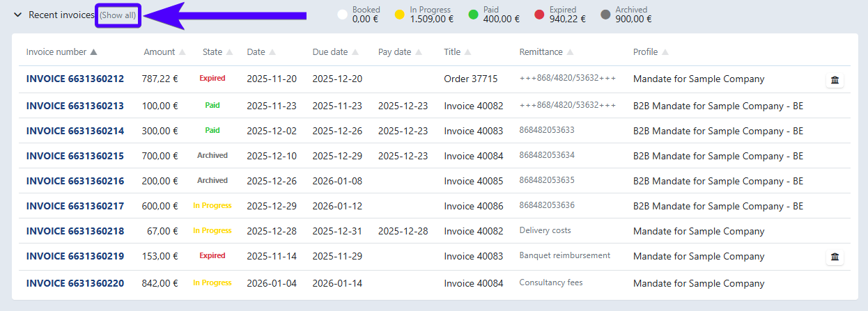The width and height of the screenshot is (868, 311).
Task: Click the bank icon for invoice 6631360219
Action: coord(835,257)
